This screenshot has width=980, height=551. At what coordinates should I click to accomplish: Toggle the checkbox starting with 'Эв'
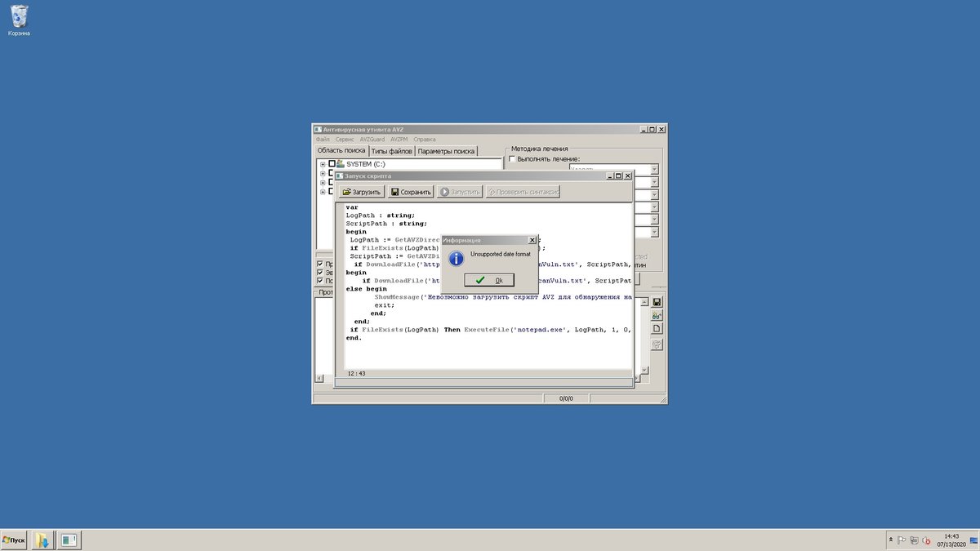tap(320, 273)
